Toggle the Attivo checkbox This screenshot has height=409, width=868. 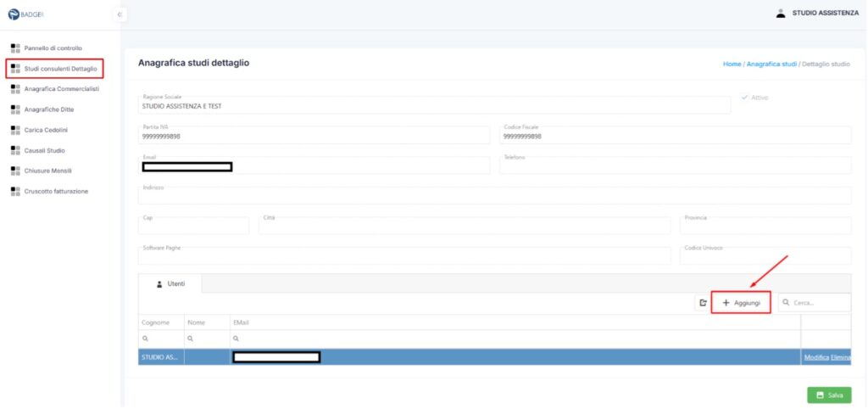(x=745, y=98)
